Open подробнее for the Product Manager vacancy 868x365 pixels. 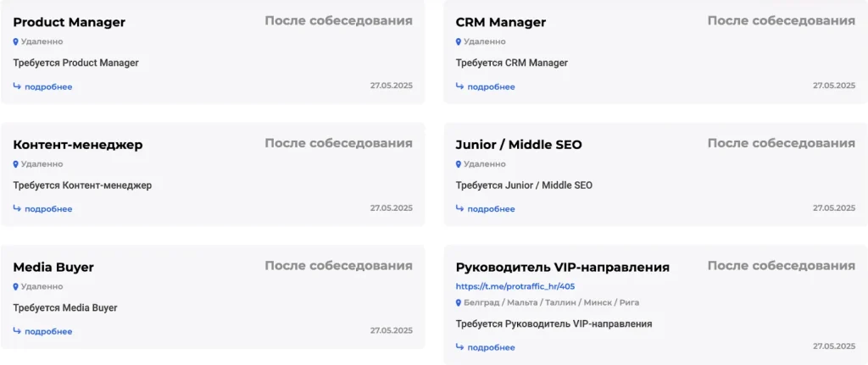(48, 86)
